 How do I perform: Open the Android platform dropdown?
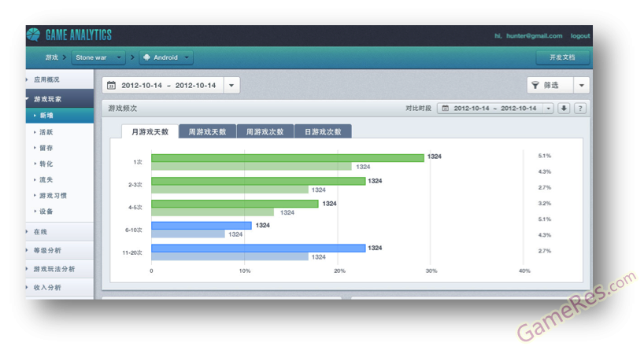[x=166, y=57]
